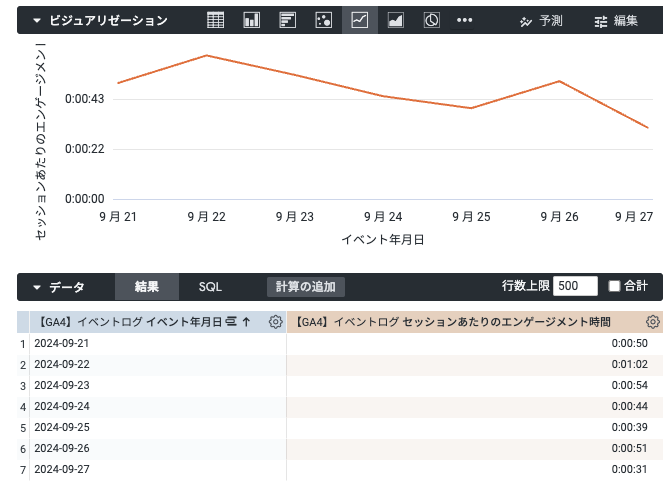This screenshot has width=672, height=488.
Task: Click the 予測 forecast button
Action: (x=541, y=20)
